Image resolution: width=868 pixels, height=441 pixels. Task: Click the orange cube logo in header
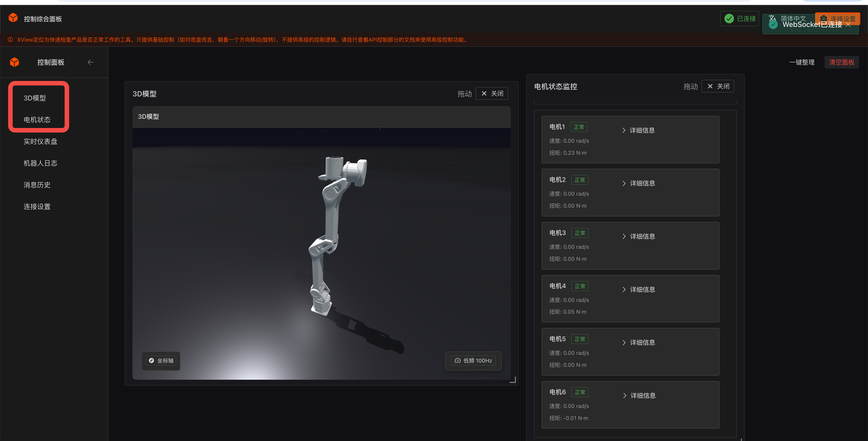pos(13,18)
